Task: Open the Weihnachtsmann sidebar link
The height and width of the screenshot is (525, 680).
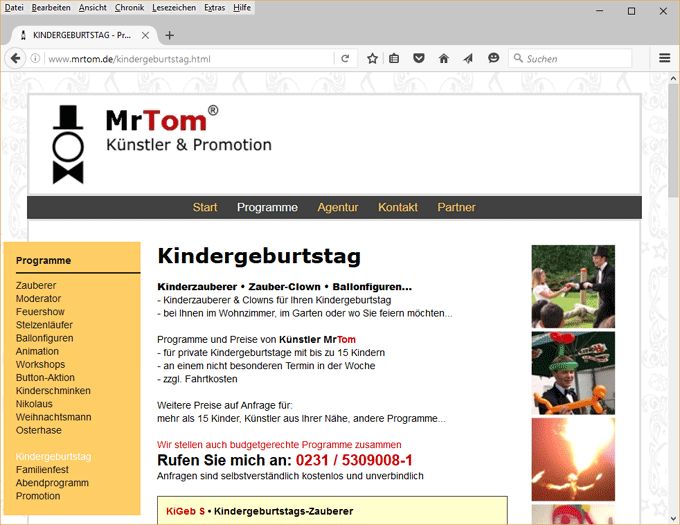Action: click(53, 417)
